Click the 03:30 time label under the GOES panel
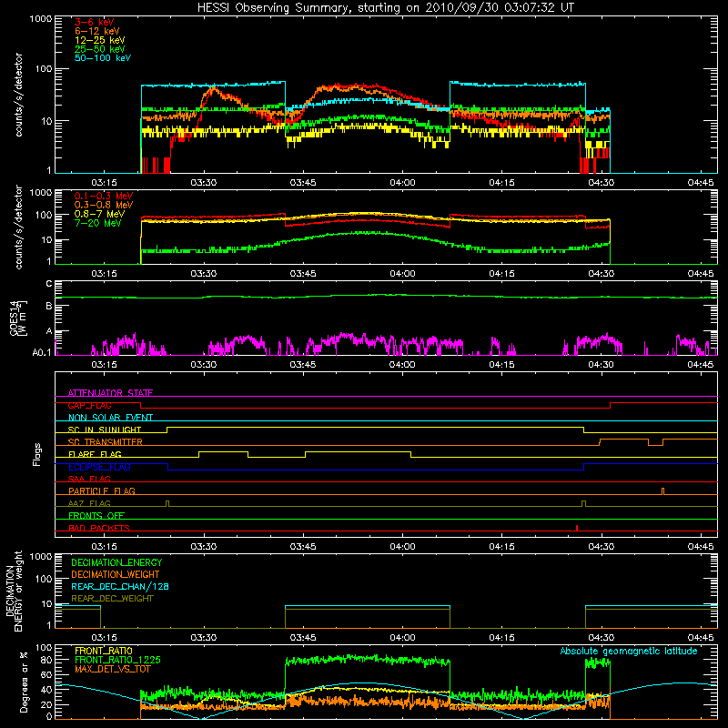Viewport: 728px width, 728px height. point(203,365)
